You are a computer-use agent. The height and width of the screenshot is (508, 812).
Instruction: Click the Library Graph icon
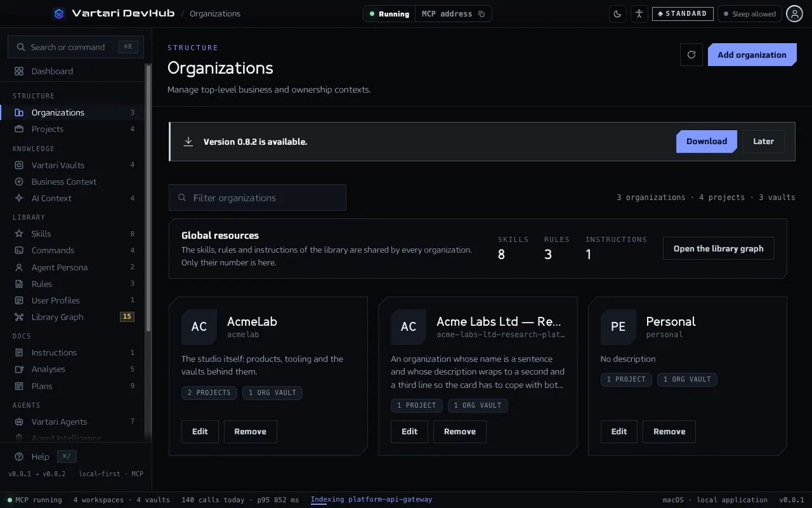pyautogui.click(x=19, y=317)
